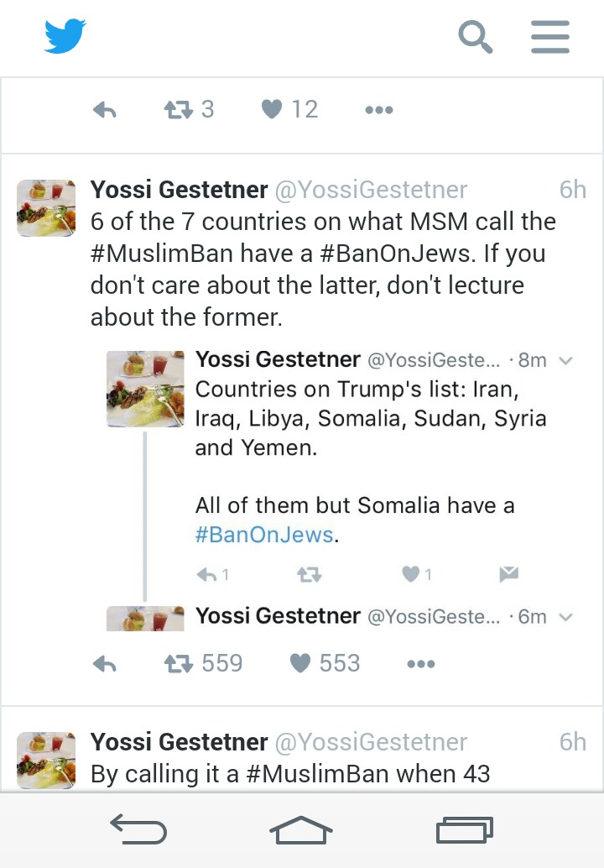
Task: Tap the Twitter bird home logo
Action: coord(65,36)
